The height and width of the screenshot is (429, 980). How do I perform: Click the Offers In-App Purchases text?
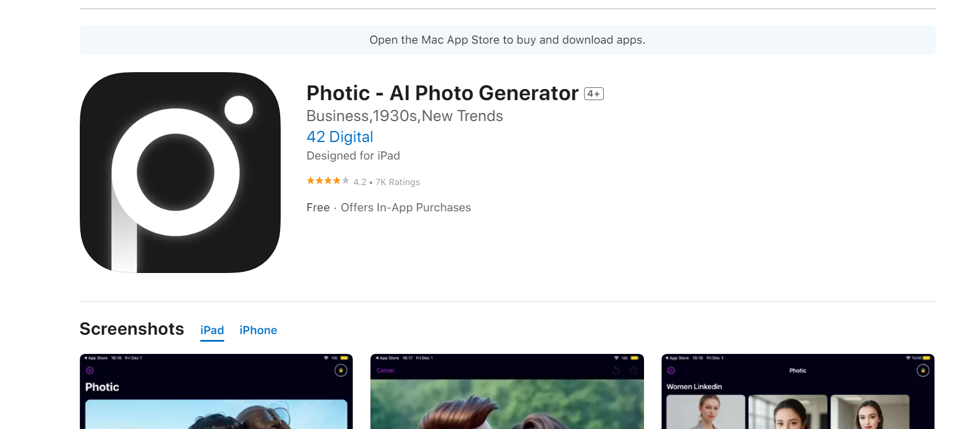(406, 208)
